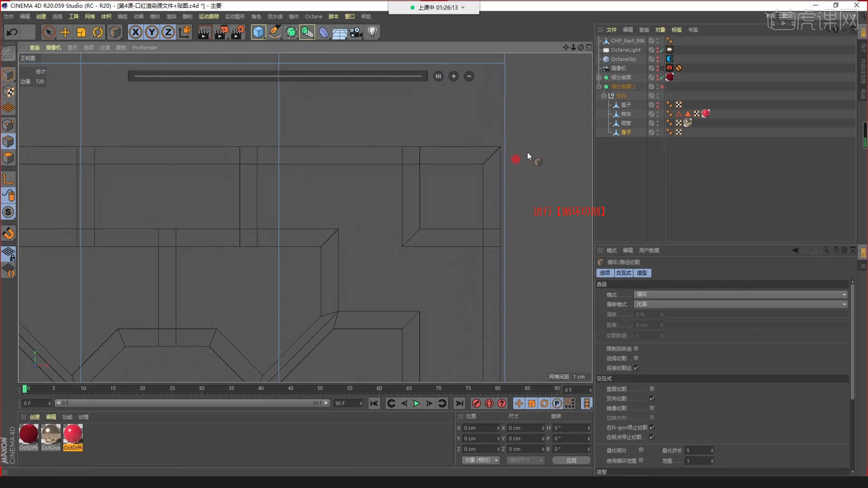Activate the Rotate tool
Viewport: 868px width, 488px height.
pos(98,32)
